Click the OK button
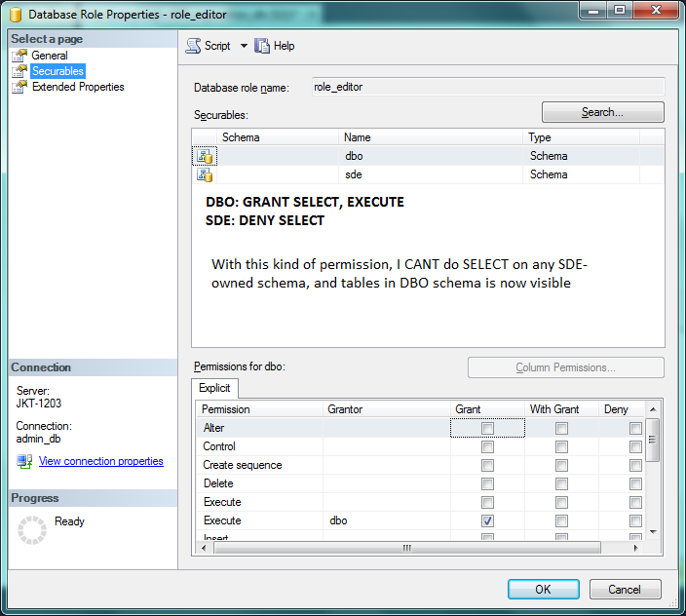This screenshot has width=686, height=616. pyautogui.click(x=544, y=590)
